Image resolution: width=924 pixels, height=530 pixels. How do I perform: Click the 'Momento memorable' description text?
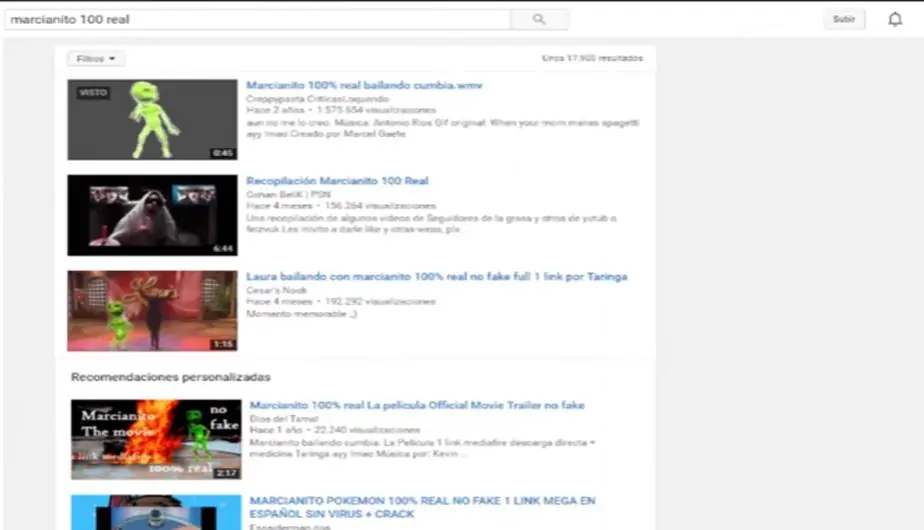(x=302, y=314)
